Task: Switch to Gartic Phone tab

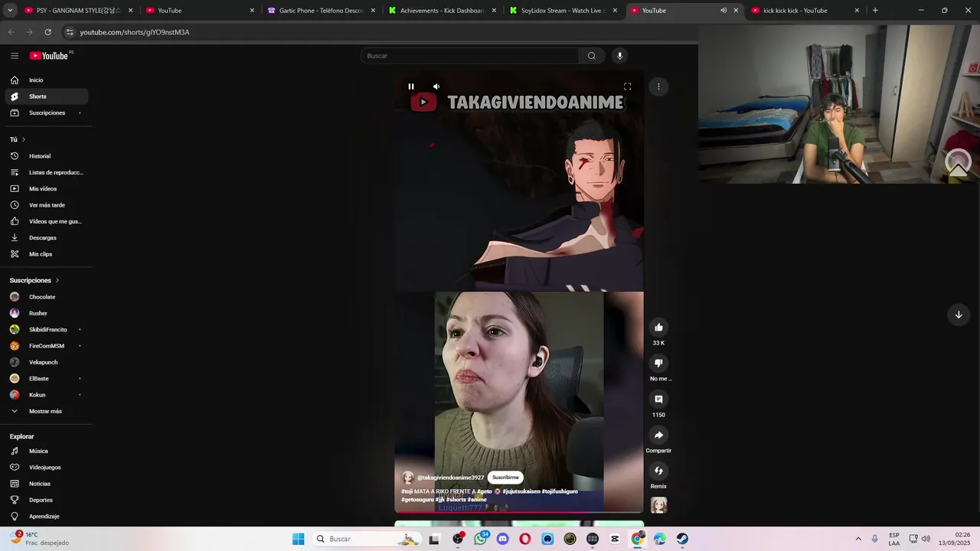Action: (x=322, y=11)
